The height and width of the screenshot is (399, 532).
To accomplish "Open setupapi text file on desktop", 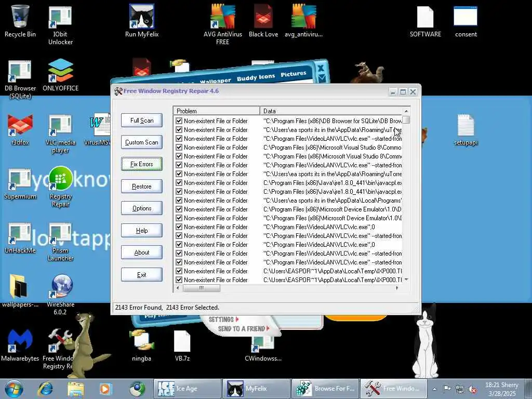I will [466, 130].
